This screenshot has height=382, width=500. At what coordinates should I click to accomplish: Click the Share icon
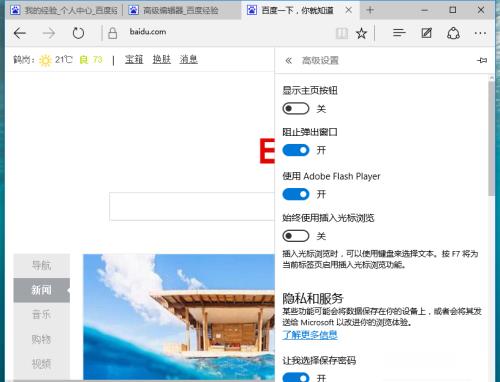pyautogui.click(x=453, y=33)
